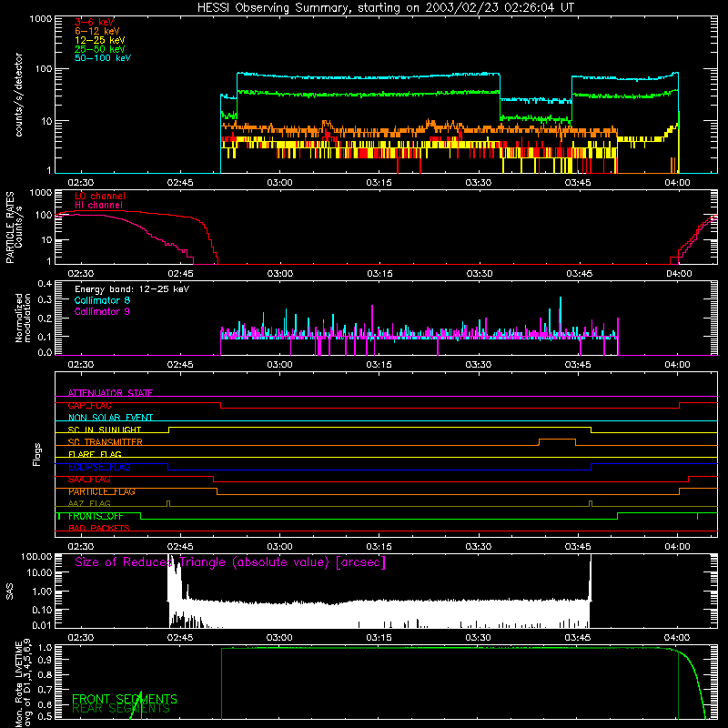Select the 25-50 keV legend label
The height and width of the screenshot is (728, 728).
(100, 49)
